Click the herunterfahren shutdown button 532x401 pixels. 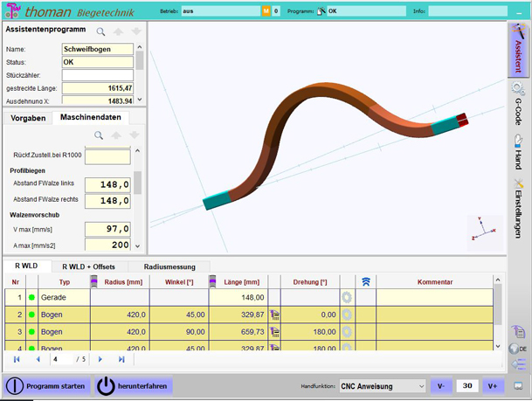pos(134,385)
